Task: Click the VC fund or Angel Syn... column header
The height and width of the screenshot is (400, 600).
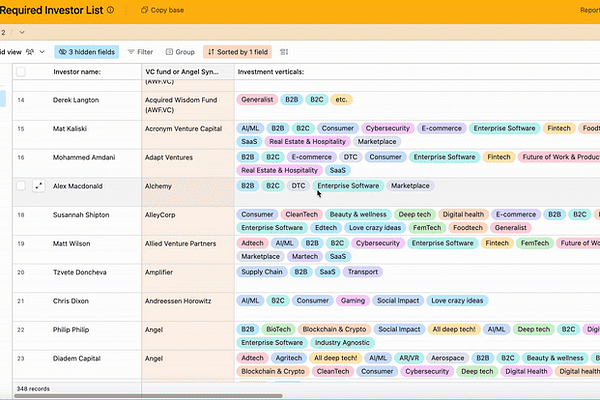Action: tap(188, 72)
